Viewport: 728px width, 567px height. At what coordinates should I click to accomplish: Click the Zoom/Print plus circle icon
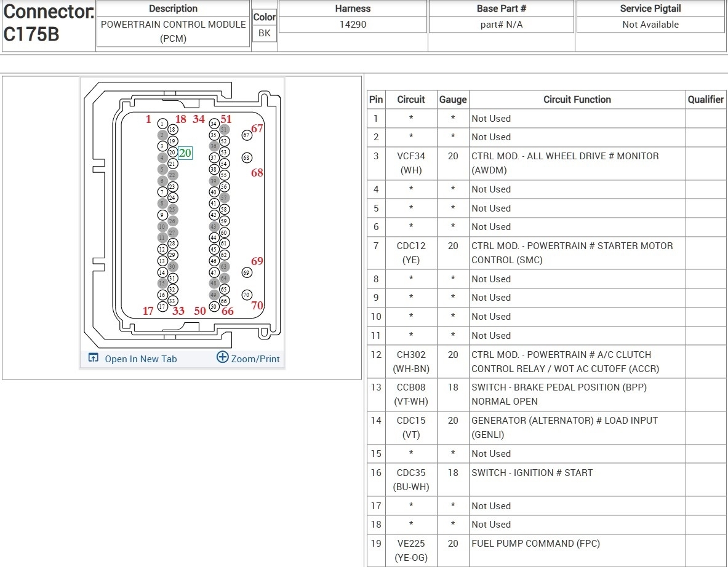coord(223,357)
